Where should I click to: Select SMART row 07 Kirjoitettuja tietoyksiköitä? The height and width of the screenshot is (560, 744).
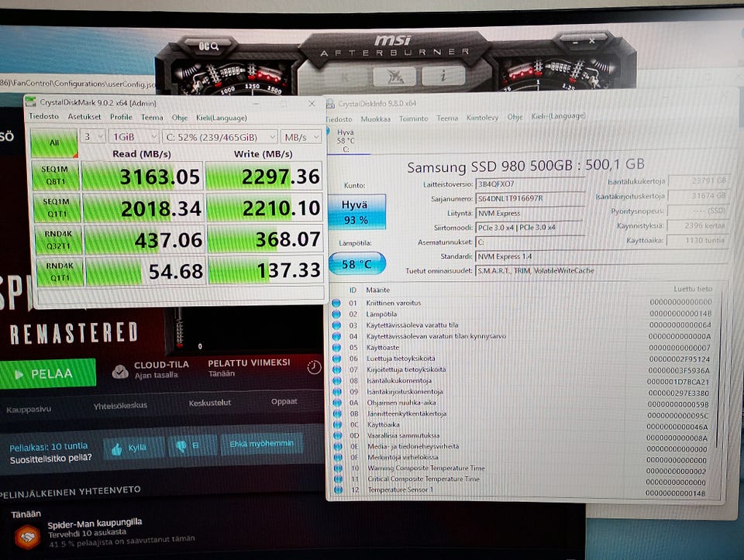(x=523, y=369)
